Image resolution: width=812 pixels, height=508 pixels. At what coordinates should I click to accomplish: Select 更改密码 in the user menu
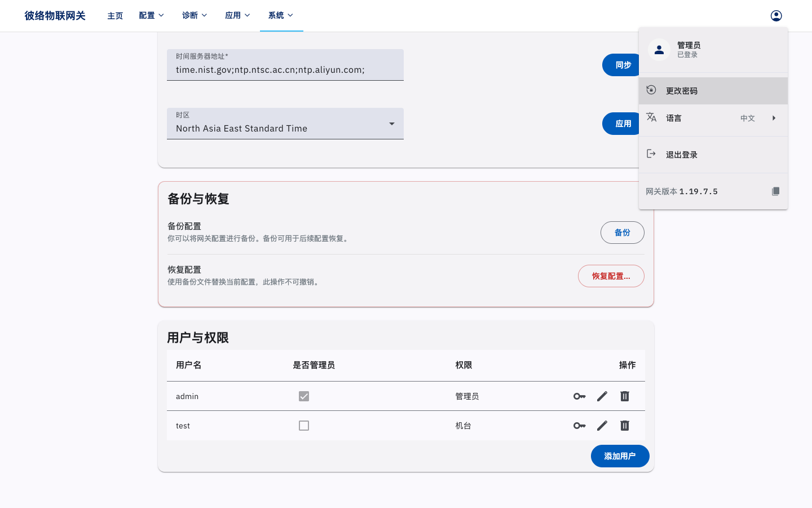(713, 91)
